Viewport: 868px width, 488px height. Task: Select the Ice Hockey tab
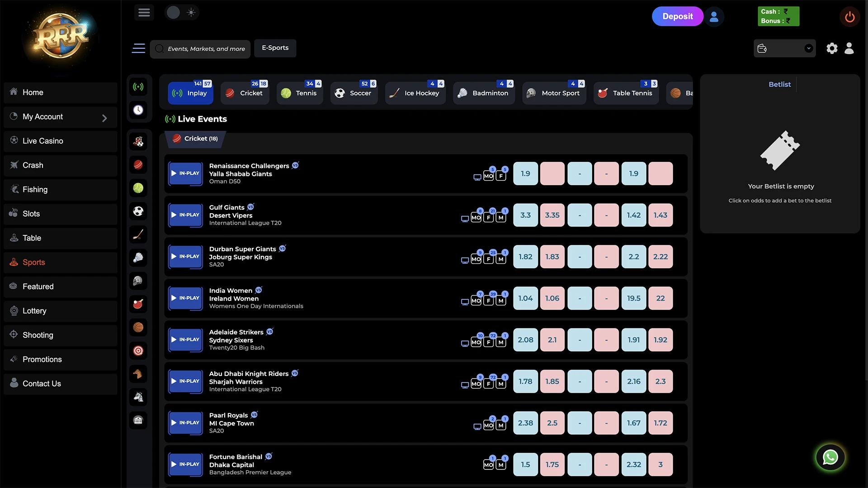415,93
